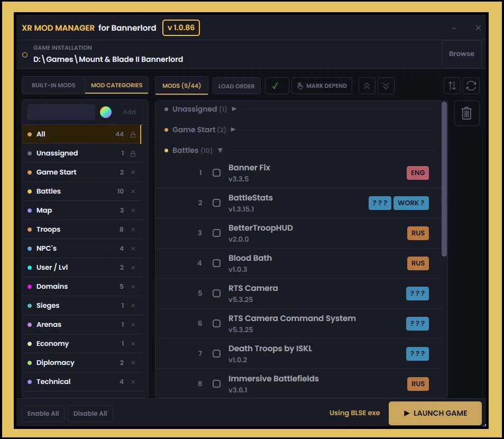Click the Mark Depend button
Image resolution: width=504 pixels, height=439 pixels.
tap(322, 86)
